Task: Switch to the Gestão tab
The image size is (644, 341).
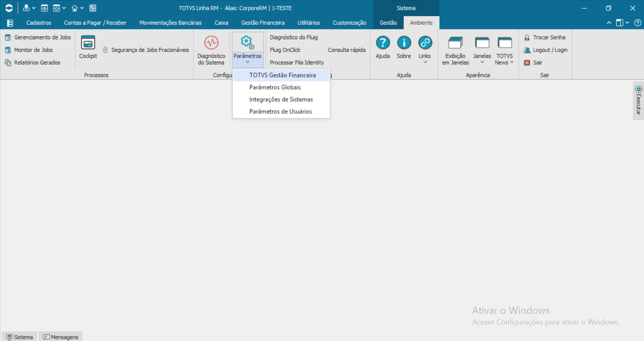Action: 388,23
